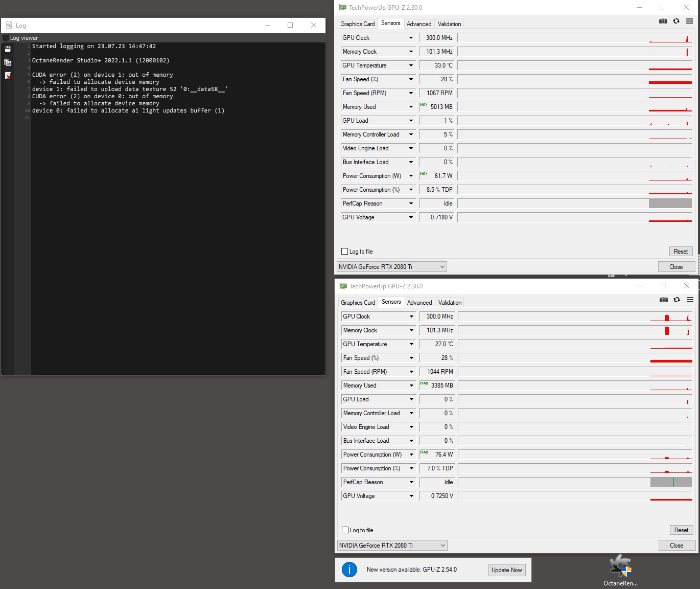Viewport: 700px width, 589px height.
Task: Open GPU Temperature dropdown in upper GPU-Z window
Action: tap(411, 65)
